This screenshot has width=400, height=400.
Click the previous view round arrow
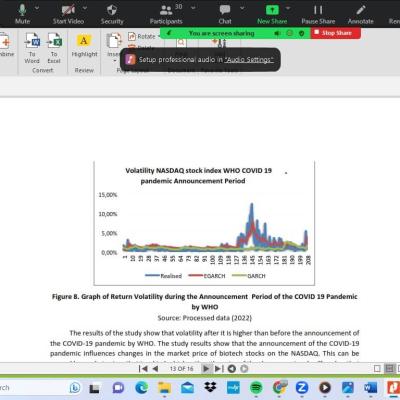tap(232, 369)
